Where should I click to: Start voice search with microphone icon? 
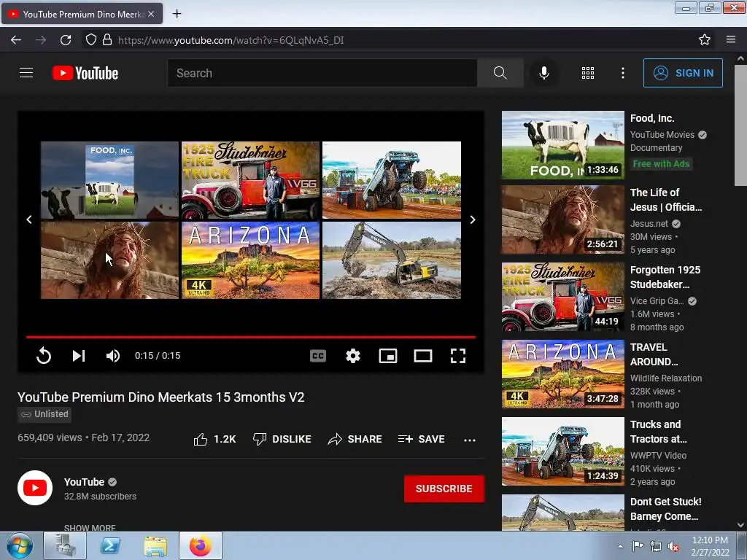click(543, 73)
